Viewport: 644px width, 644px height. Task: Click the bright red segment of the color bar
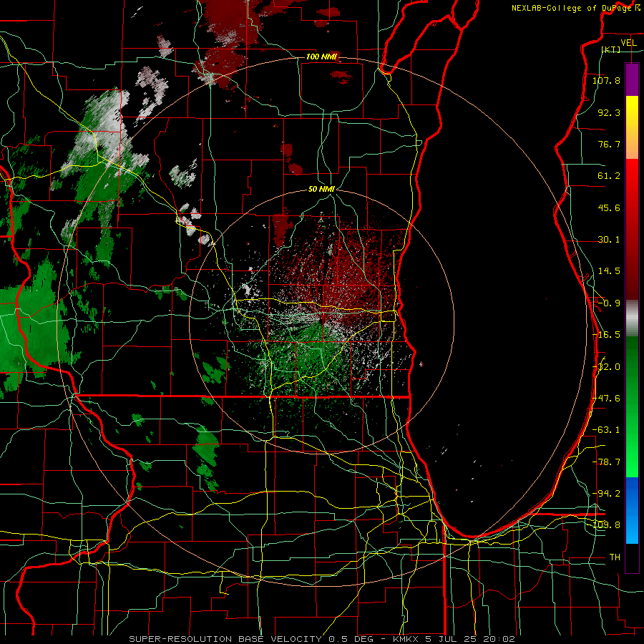[x=632, y=175]
